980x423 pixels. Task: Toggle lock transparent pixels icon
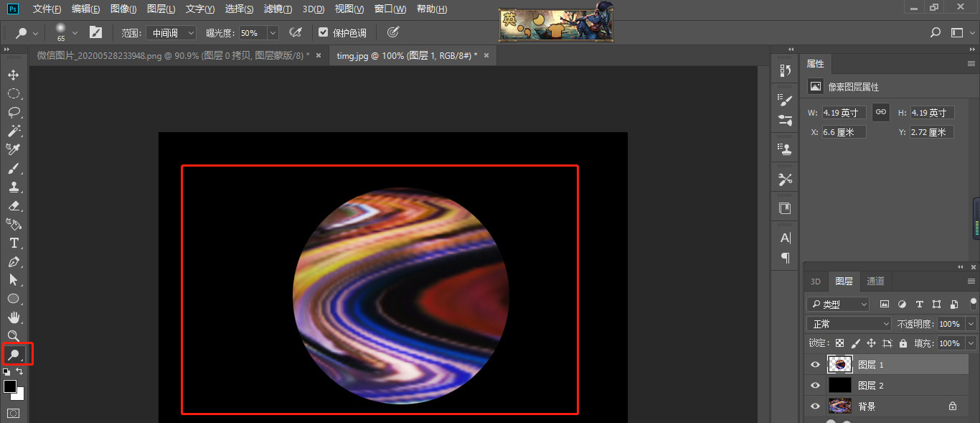pos(839,343)
